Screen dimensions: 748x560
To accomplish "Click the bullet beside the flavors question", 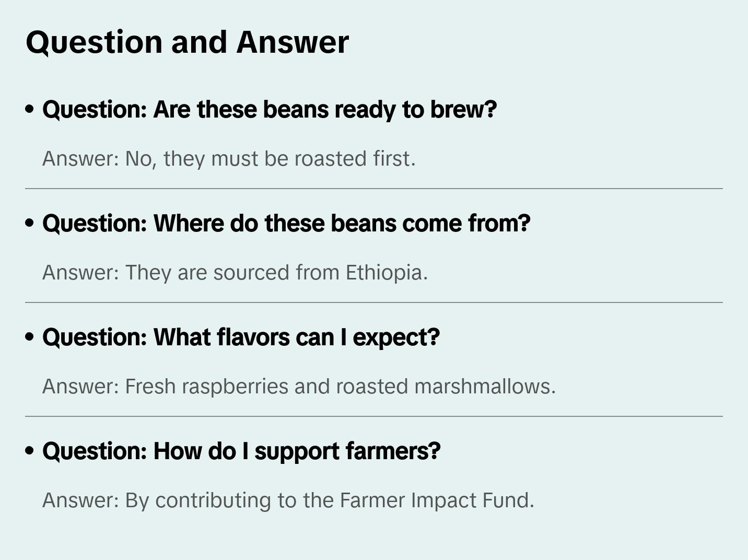I will [x=30, y=337].
